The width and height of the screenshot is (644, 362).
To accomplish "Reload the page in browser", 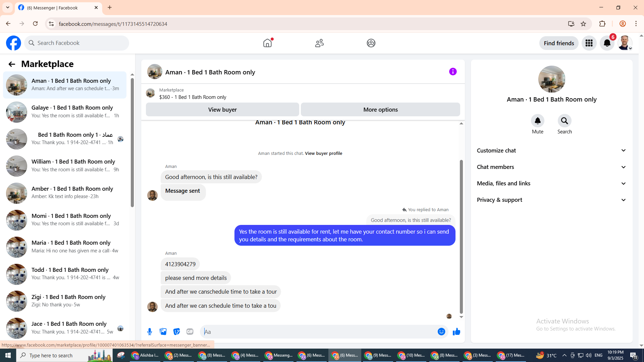I will 35,23.
